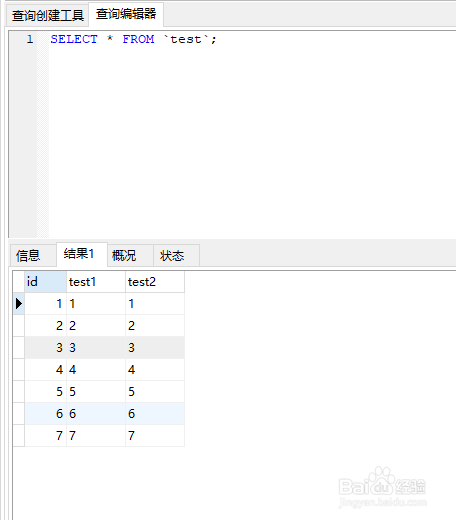Click the test2 column header

click(x=155, y=282)
